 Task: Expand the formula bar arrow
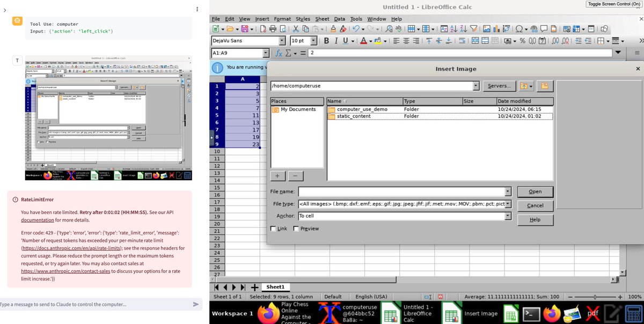[x=618, y=53]
